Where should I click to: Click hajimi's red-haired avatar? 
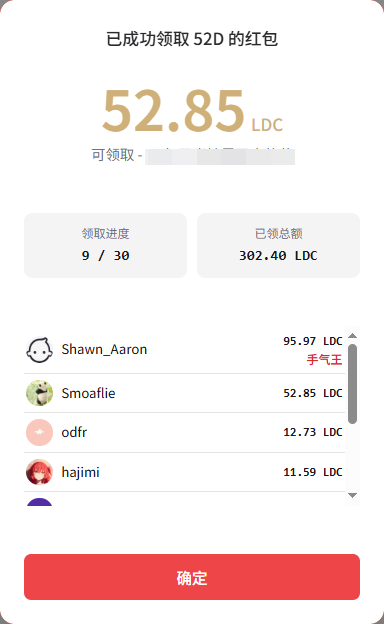click(x=39, y=472)
